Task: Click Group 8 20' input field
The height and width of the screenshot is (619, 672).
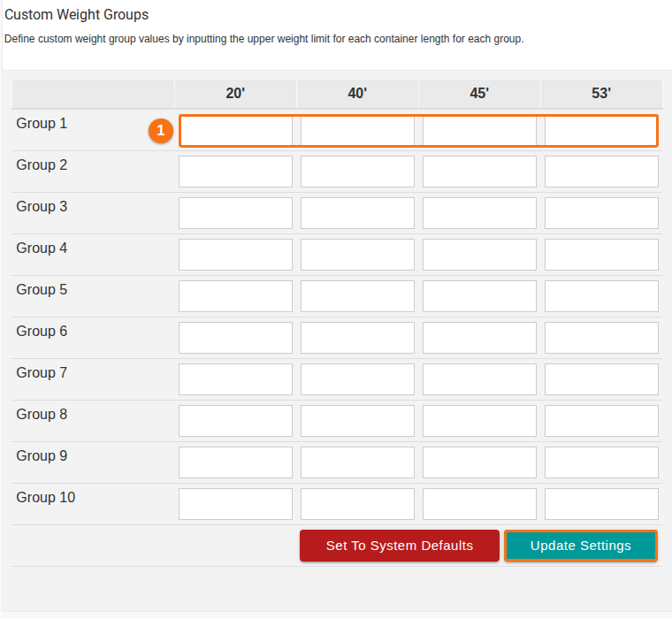Action: point(236,421)
